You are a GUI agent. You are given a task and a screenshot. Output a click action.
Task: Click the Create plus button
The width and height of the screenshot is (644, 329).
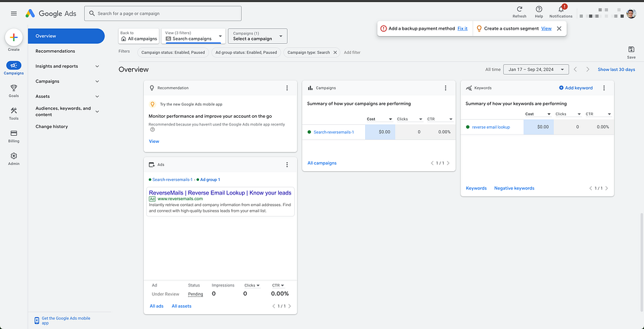click(x=14, y=37)
